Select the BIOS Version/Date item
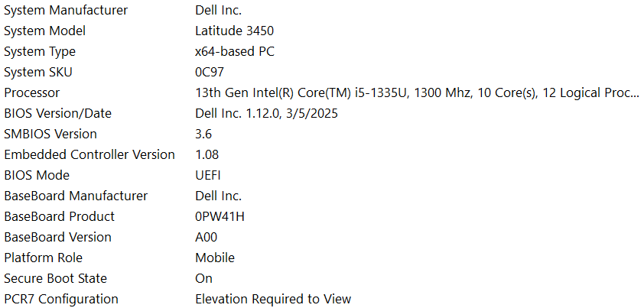The height and width of the screenshot is (308, 644). pyautogui.click(x=57, y=114)
